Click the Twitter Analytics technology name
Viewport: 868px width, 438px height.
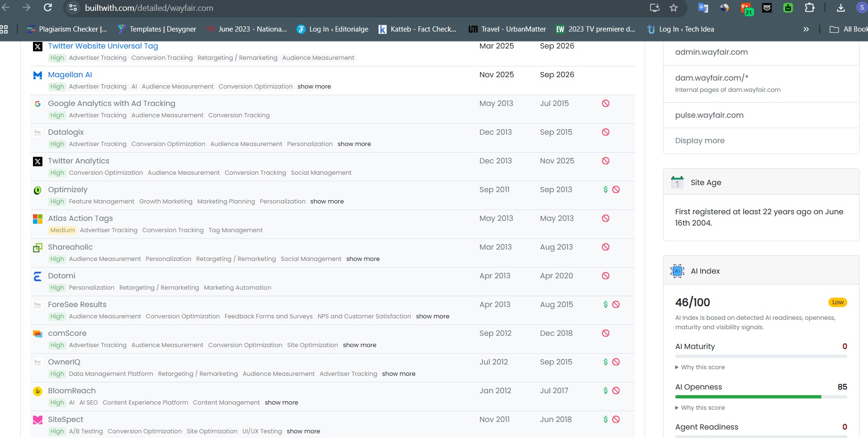point(79,161)
